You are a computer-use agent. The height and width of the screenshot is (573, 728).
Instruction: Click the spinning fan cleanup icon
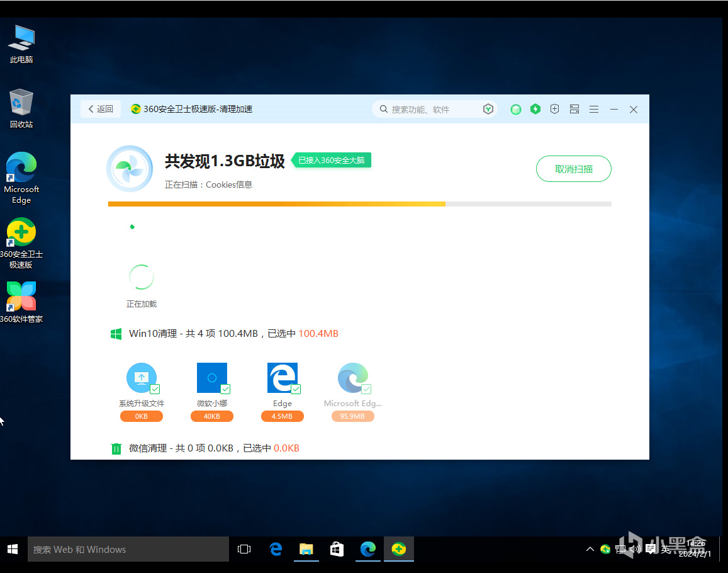pos(130,169)
